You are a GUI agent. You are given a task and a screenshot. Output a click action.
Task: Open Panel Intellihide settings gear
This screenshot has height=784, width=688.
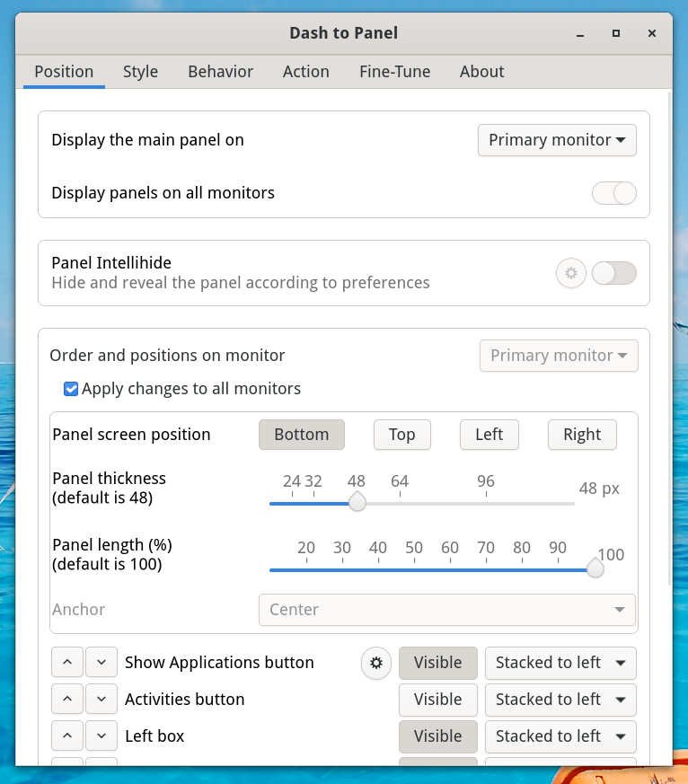pos(570,273)
